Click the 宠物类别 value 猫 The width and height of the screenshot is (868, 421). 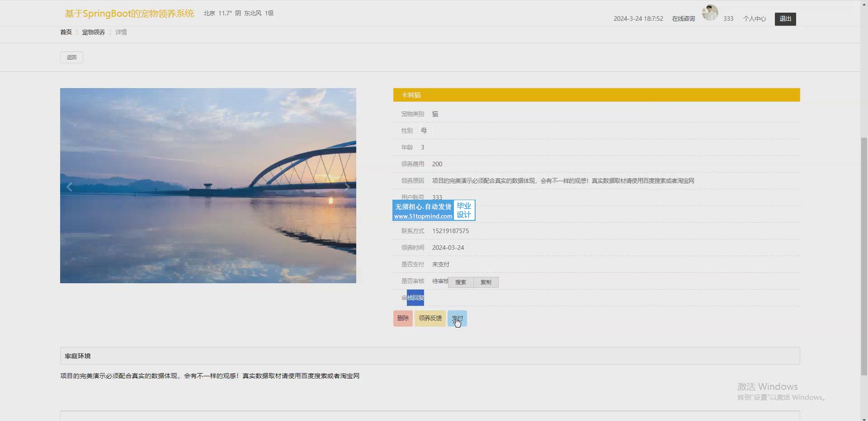coord(435,114)
